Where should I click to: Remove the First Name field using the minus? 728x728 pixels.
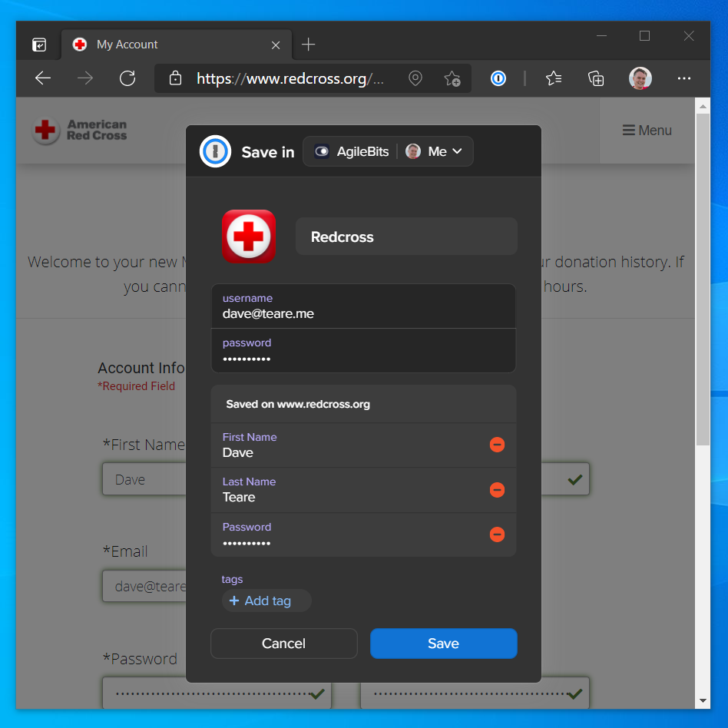(x=498, y=444)
